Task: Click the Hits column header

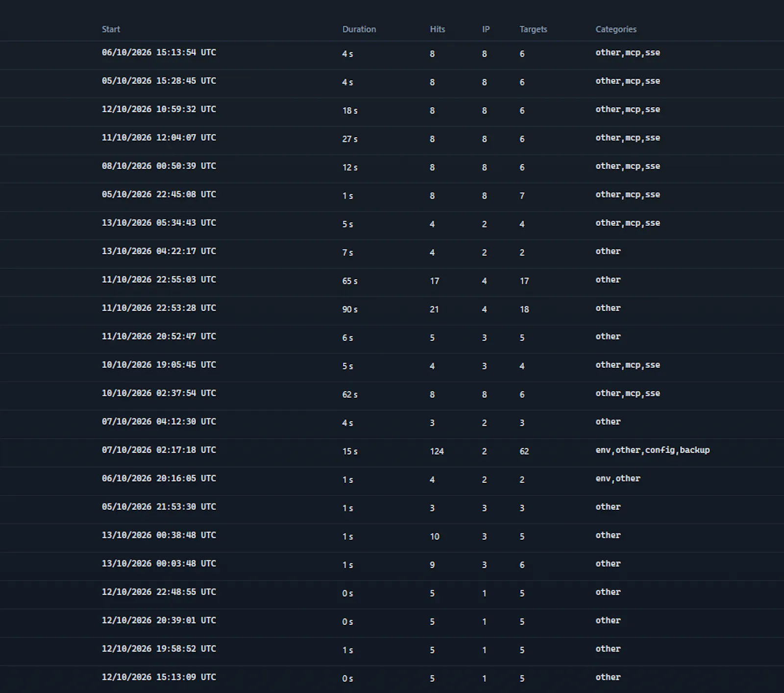Action: (438, 29)
